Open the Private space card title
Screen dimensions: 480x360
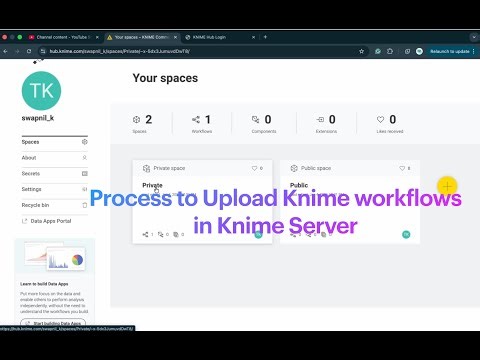point(152,185)
